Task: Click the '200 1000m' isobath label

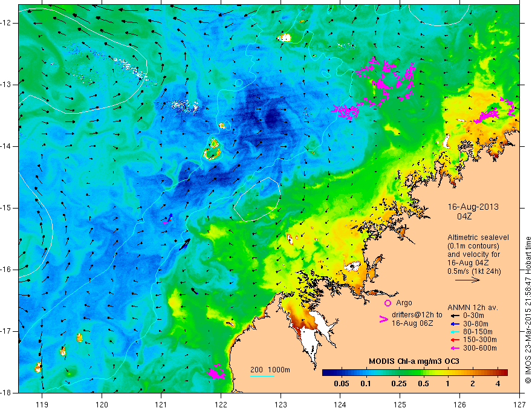Action: point(270,370)
